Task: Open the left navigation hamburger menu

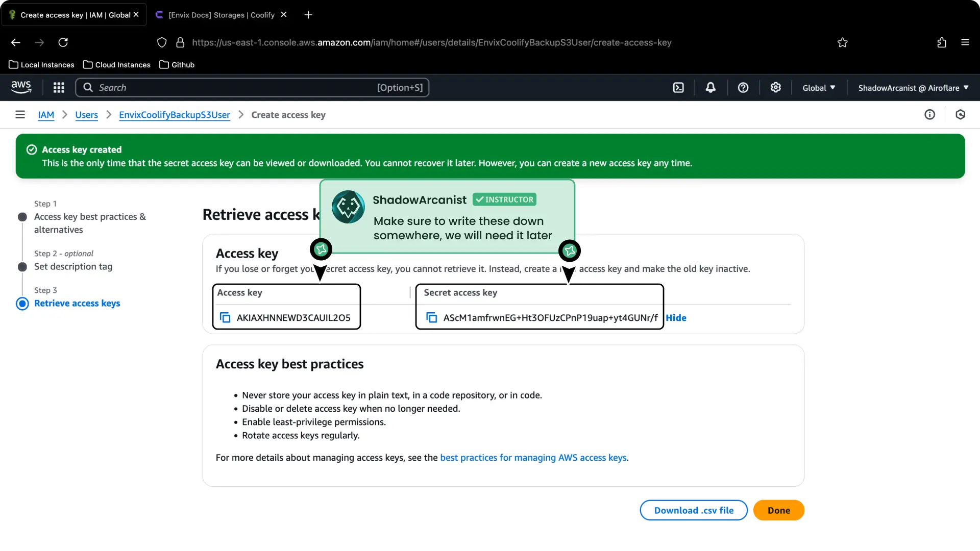Action: click(x=20, y=114)
